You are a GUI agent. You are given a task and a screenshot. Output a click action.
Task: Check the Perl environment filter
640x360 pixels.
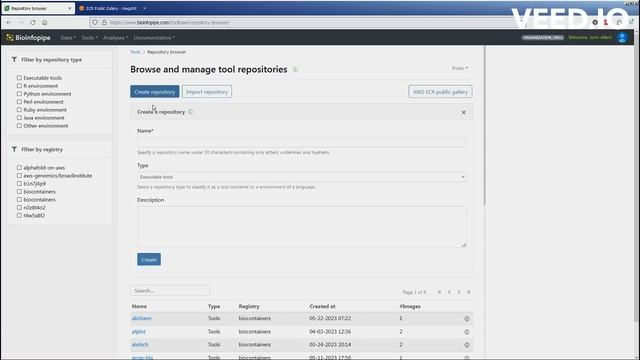(19, 102)
